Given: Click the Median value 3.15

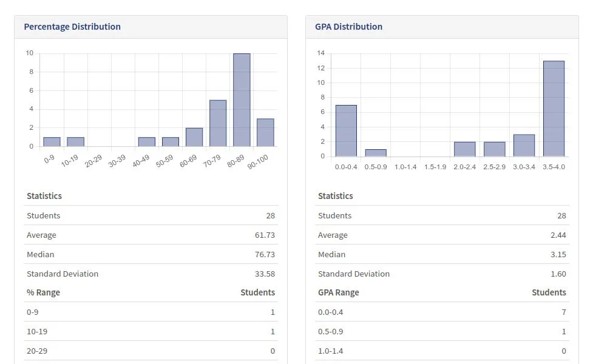Looking at the screenshot, I should (560, 254).
